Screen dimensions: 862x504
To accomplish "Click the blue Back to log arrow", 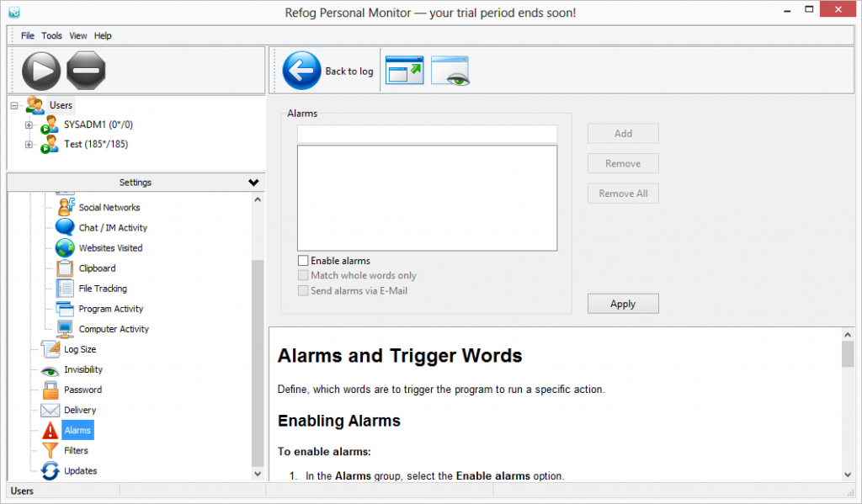I will [302, 71].
